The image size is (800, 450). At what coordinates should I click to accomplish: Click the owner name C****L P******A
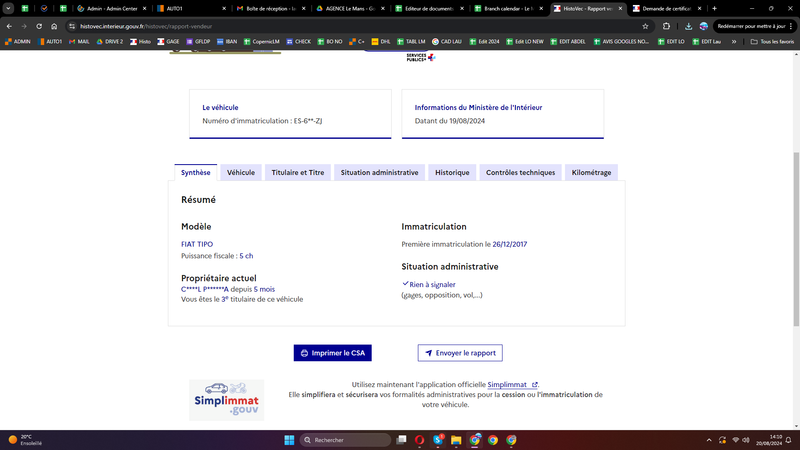click(205, 289)
